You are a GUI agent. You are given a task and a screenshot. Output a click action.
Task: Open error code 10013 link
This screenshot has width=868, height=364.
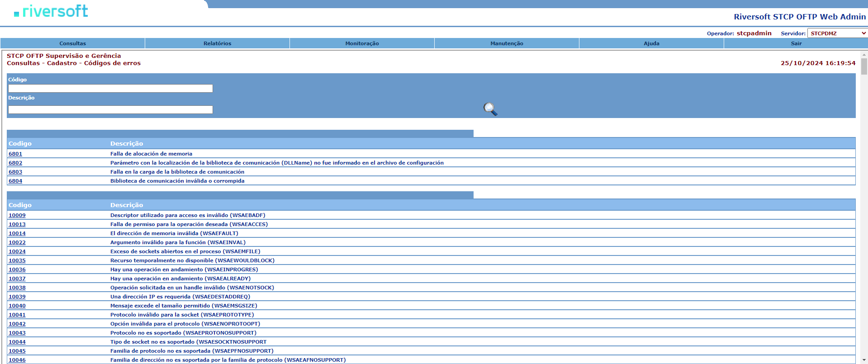pyautogui.click(x=17, y=224)
